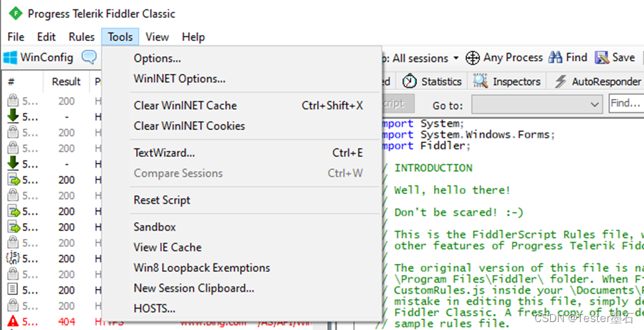
Task: Click the Find binoculars icon
Action: 555,57
